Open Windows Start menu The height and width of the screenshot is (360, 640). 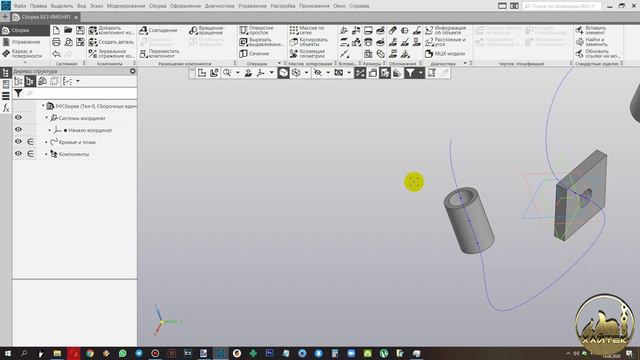point(8,353)
